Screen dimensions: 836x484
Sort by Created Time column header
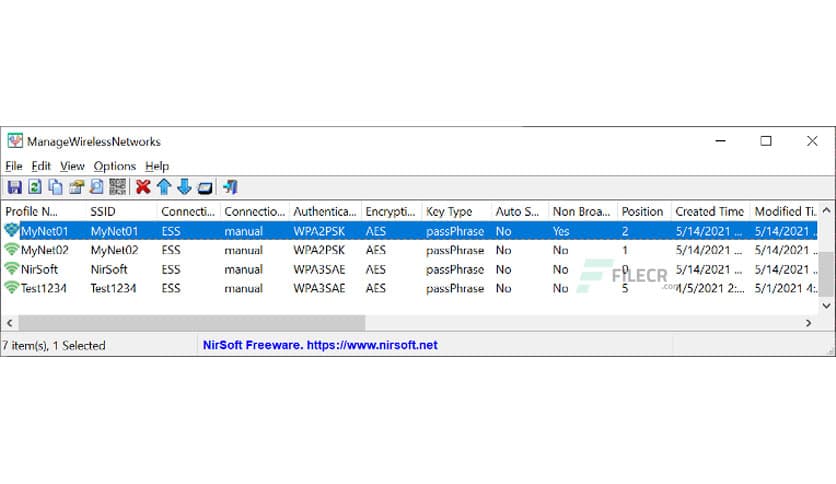[x=710, y=212]
